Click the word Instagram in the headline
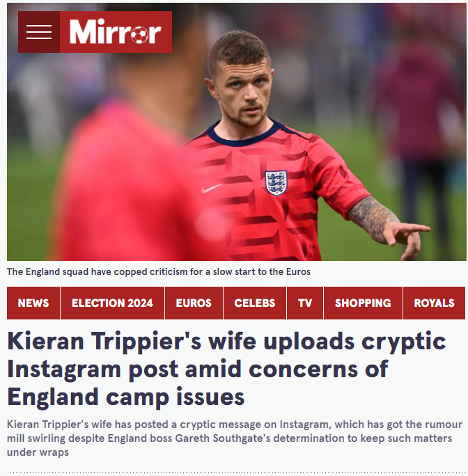 64,370
